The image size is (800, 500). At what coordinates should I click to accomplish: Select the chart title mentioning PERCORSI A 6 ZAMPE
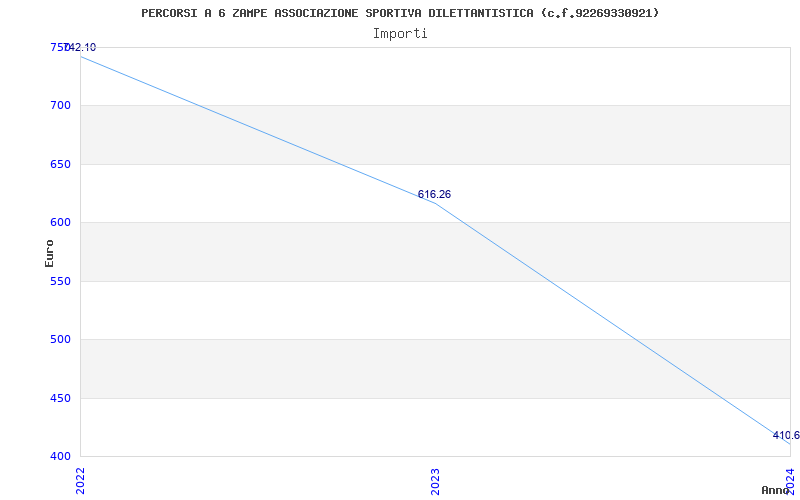[x=400, y=13]
